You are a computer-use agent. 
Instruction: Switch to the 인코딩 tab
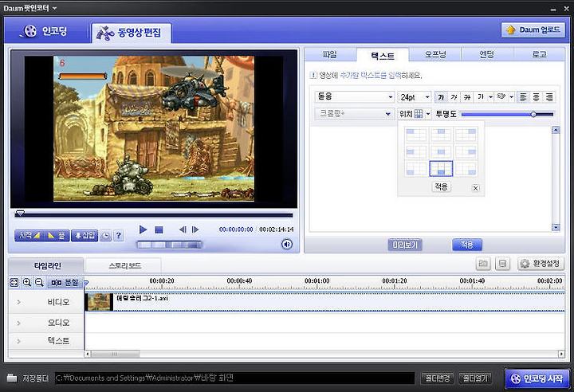pyautogui.click(x=45, y=31)
